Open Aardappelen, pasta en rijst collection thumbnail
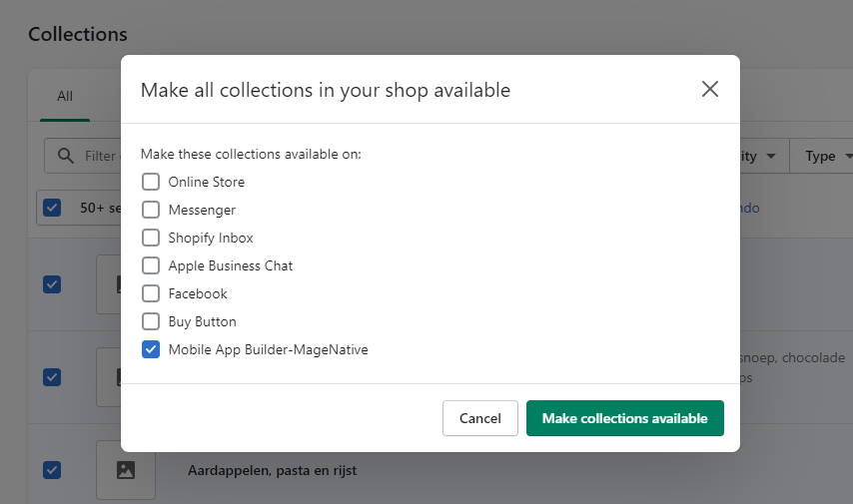The height and width of the screenshot is (504, 853). [126, 470]
